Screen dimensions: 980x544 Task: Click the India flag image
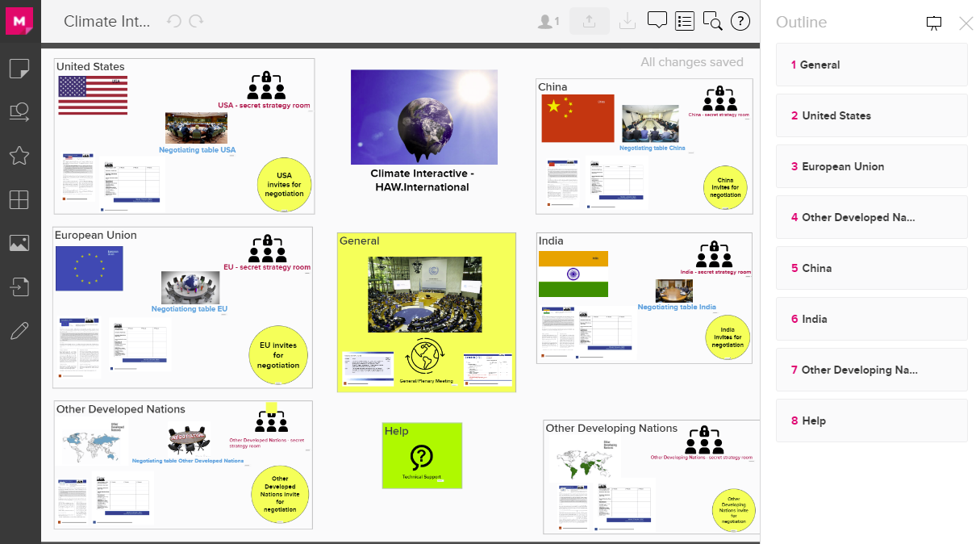point(573,274)
